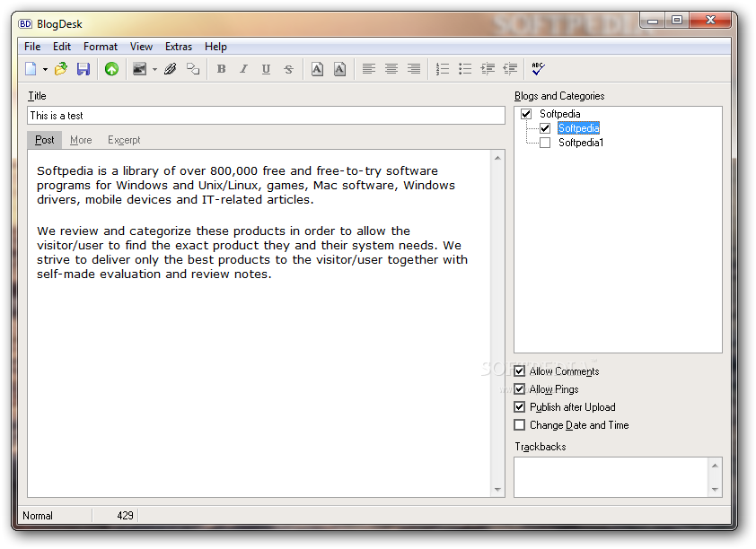Screen dimensions: 756x549
Task: Insert a link with link icon
Action: click(x=193, y=69)
